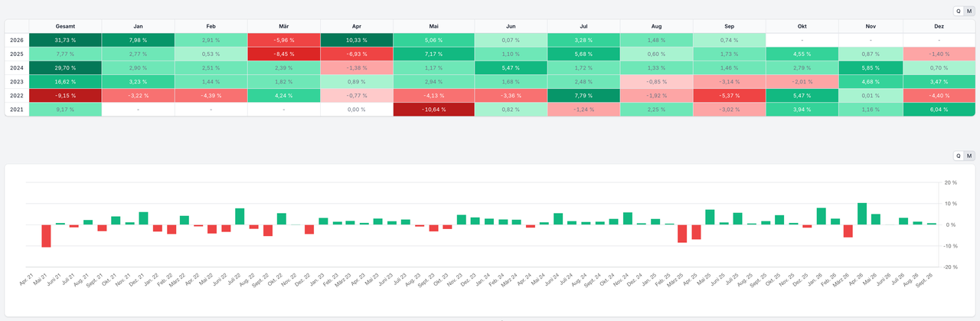Switch the heatmap table to quarterly view (Q)
980x321 pixels.
click(959, 11)
